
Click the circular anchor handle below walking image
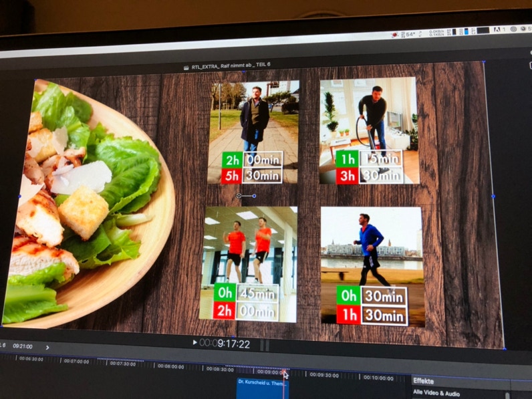point(239,196)
